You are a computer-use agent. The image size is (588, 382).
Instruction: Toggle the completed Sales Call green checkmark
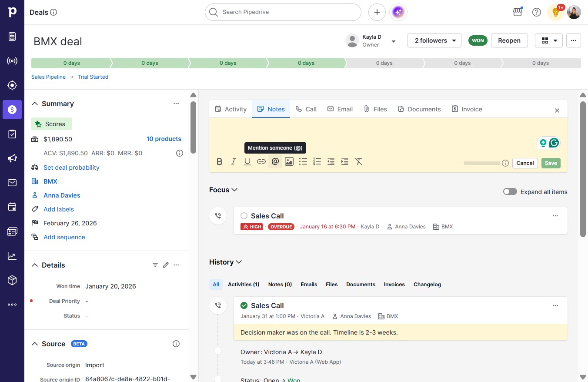(x=244, y=305)
